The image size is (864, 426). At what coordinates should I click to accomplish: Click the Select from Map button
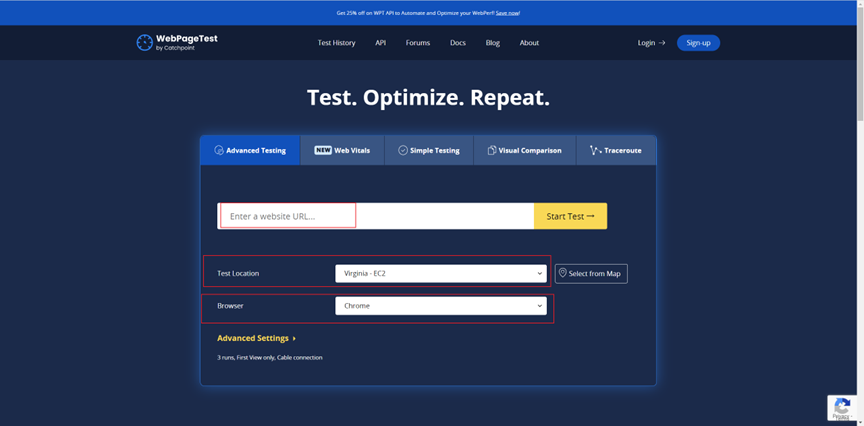click(591, 273)
